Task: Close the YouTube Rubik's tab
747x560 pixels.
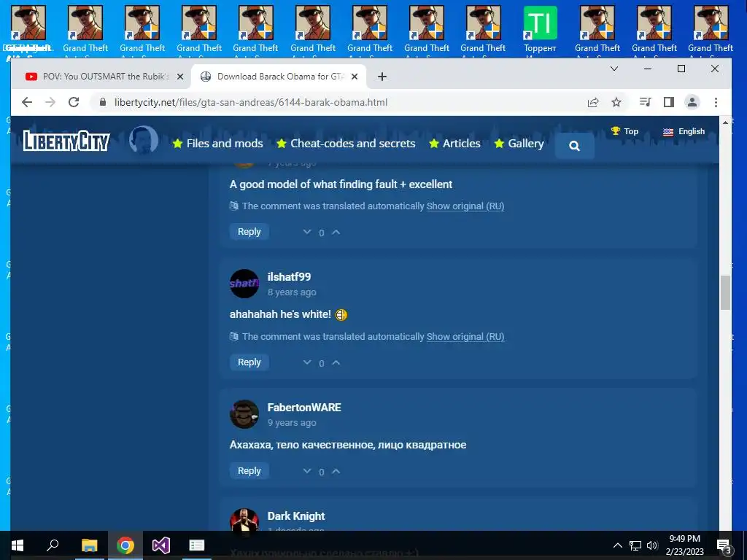Action: coord(180,77)
